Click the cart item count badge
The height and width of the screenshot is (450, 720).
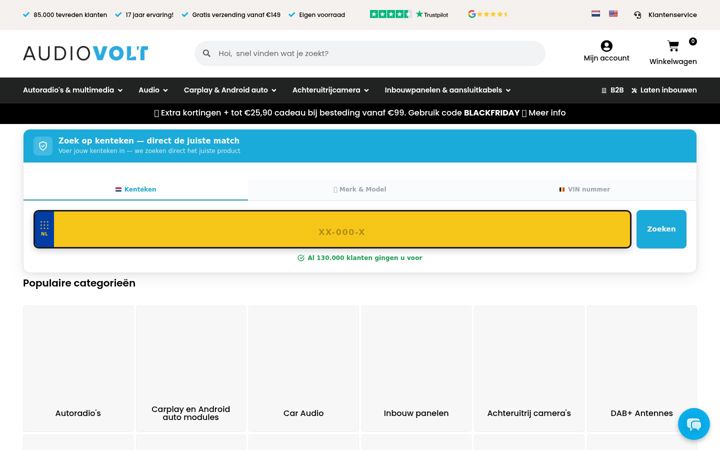pos(692,41)
